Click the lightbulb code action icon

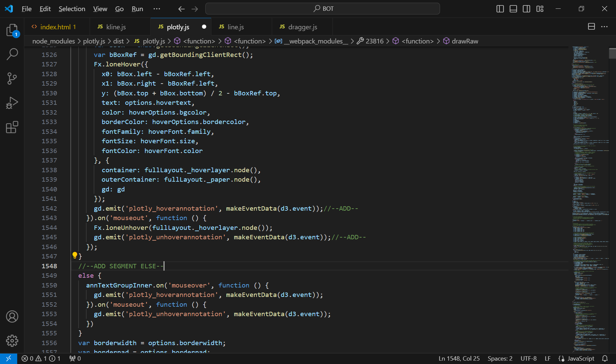[x=75, y=255]
